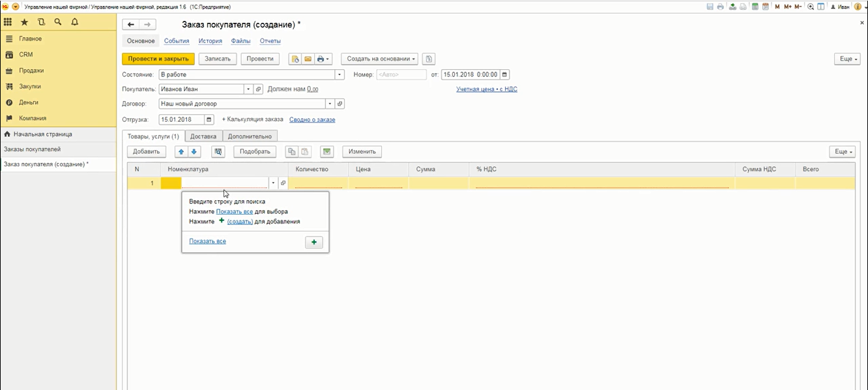Click the calculator icon in top toolbar

pos(755,7)
